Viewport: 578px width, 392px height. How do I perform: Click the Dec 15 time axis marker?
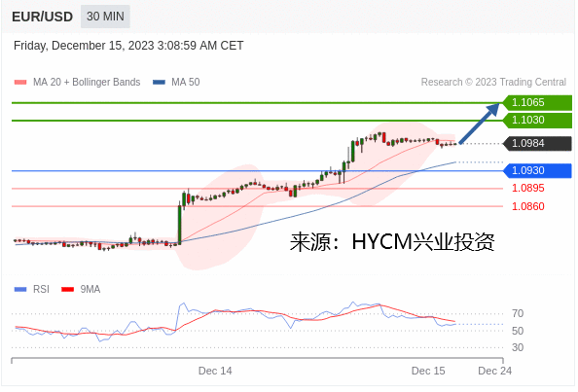428,371
